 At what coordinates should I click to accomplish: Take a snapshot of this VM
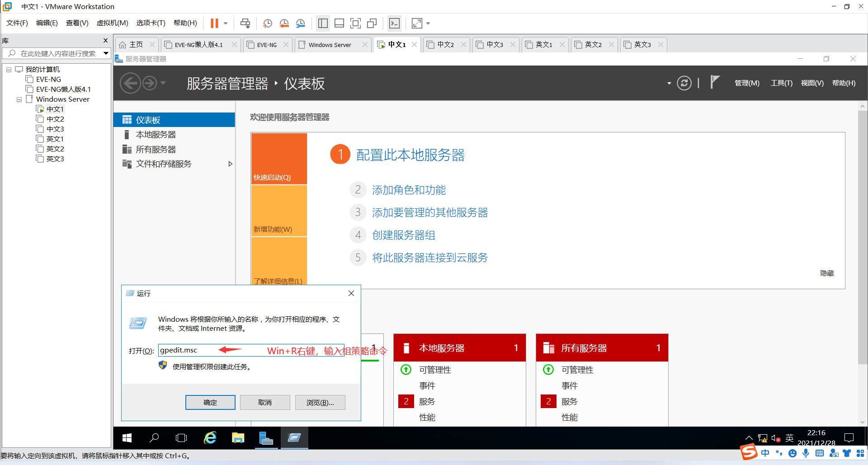tap(267, 23)
